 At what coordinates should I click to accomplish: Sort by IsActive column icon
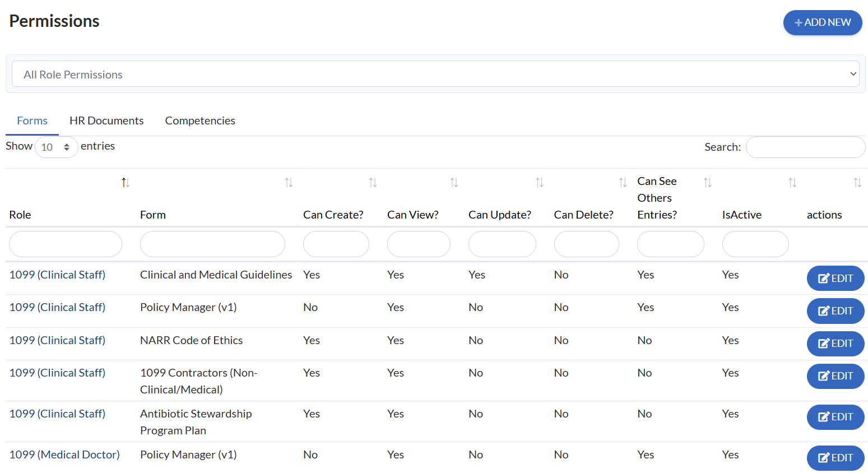[792, 183]
